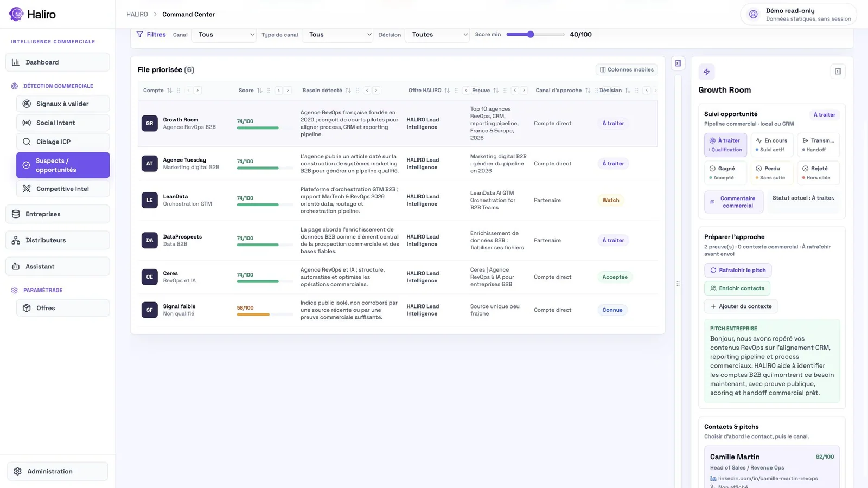Select the Growth Room row
The image size is (868, 488).
(x=398, y=123)
